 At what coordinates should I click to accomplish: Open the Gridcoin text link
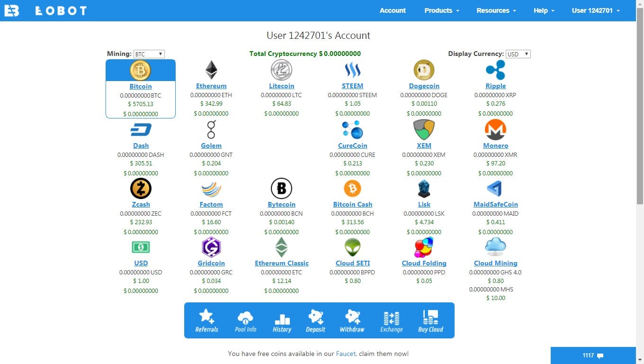211,263
